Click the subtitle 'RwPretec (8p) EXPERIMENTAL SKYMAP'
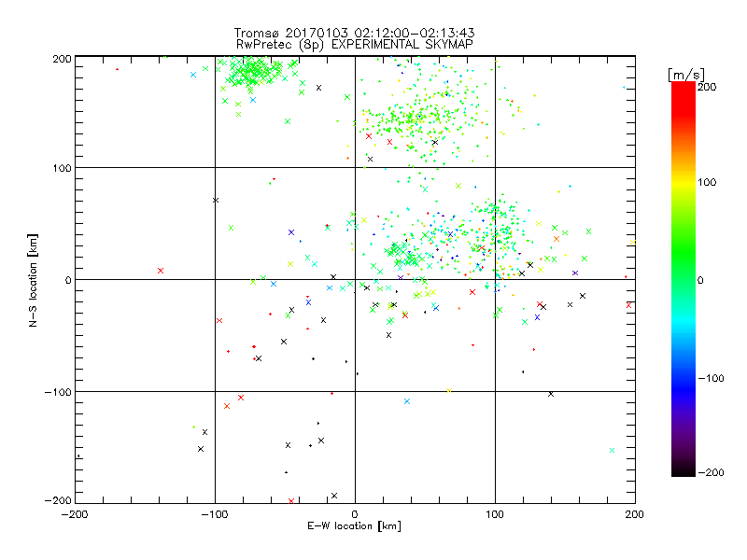 point(354,44)
